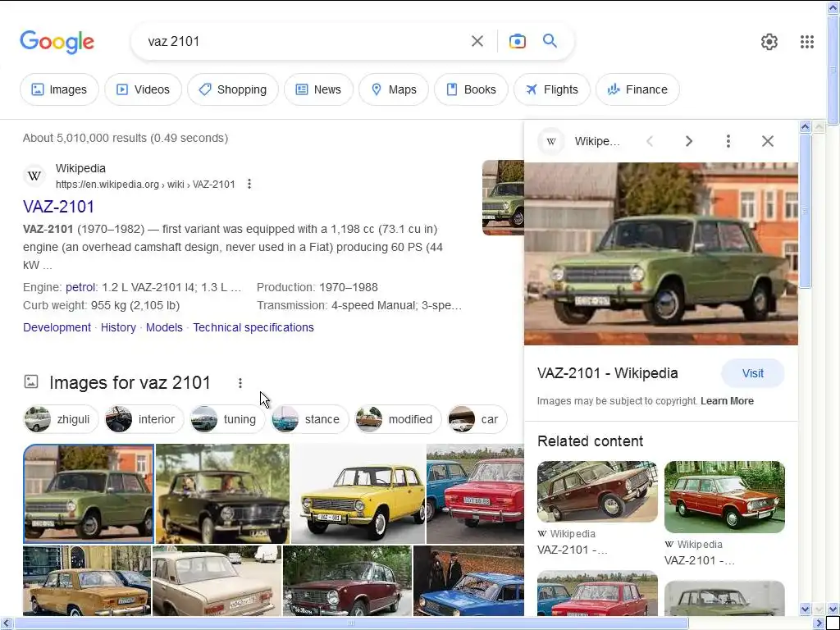Go to the previous image in preview panel

click(650, 141)
